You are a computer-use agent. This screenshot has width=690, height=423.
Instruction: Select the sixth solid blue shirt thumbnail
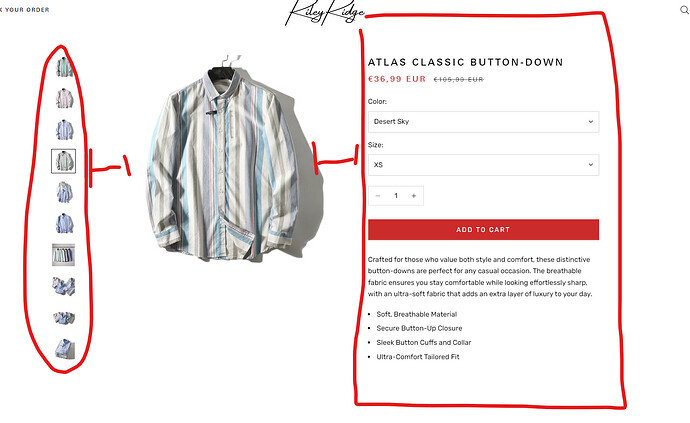[64, 224]
